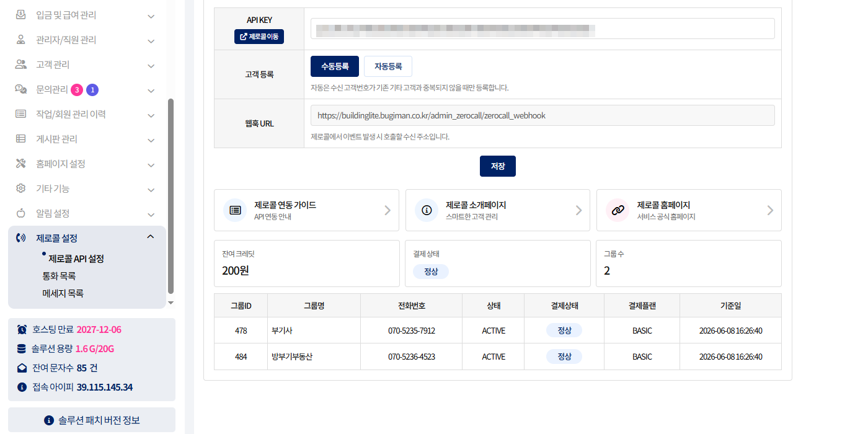Click the 제로콜 설정 phone signal icon
The width and height of the screenshot is (868, 434).
point(21,238)
